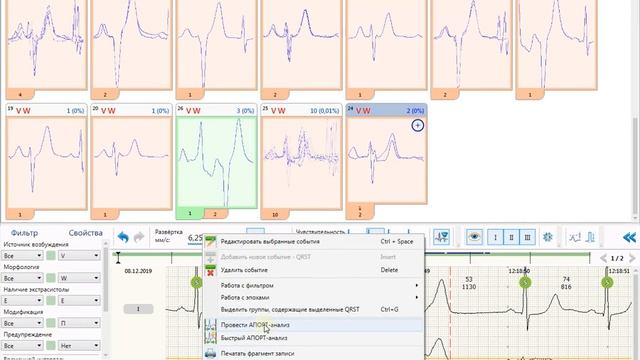Viewport: 640px width, 360px height.
Task: Open the ECG filter funnel tool
Action: coord(441,237)
